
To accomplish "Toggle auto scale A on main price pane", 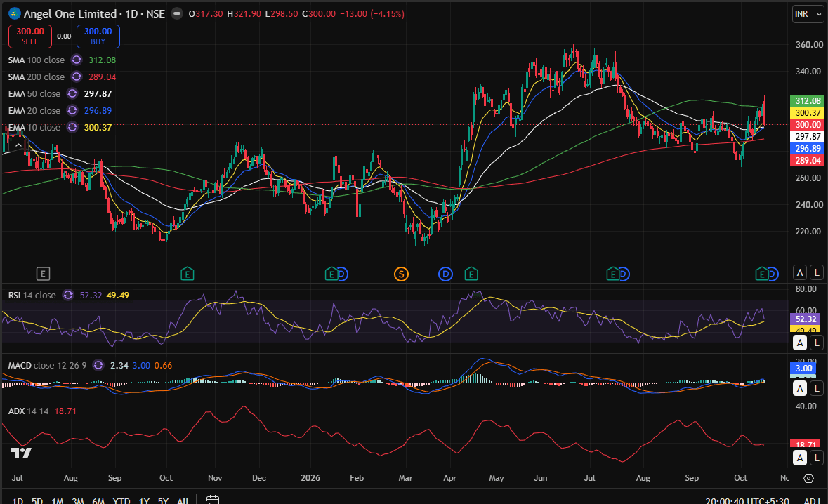I will tap(800, 272).
